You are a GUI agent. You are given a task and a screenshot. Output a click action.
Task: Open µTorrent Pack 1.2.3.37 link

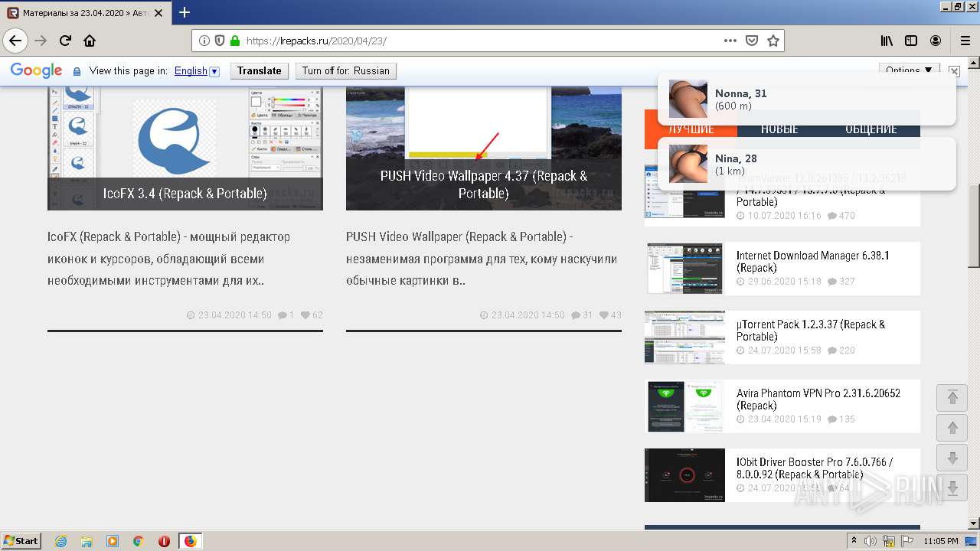[x=811, y=331]
